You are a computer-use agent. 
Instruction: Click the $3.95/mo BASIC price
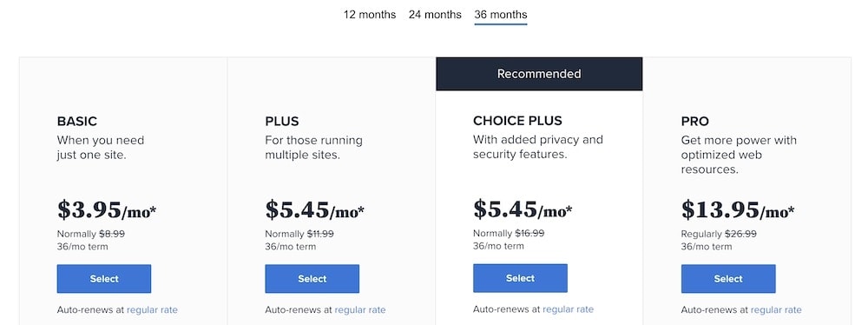107,210
